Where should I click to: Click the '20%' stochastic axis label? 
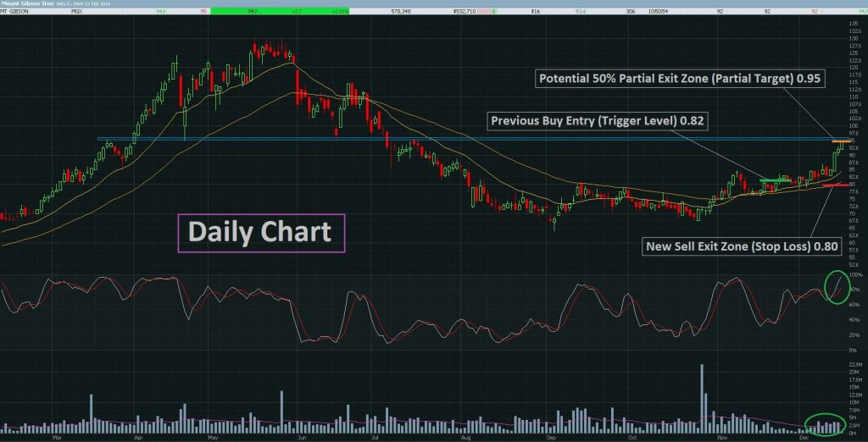854,335
